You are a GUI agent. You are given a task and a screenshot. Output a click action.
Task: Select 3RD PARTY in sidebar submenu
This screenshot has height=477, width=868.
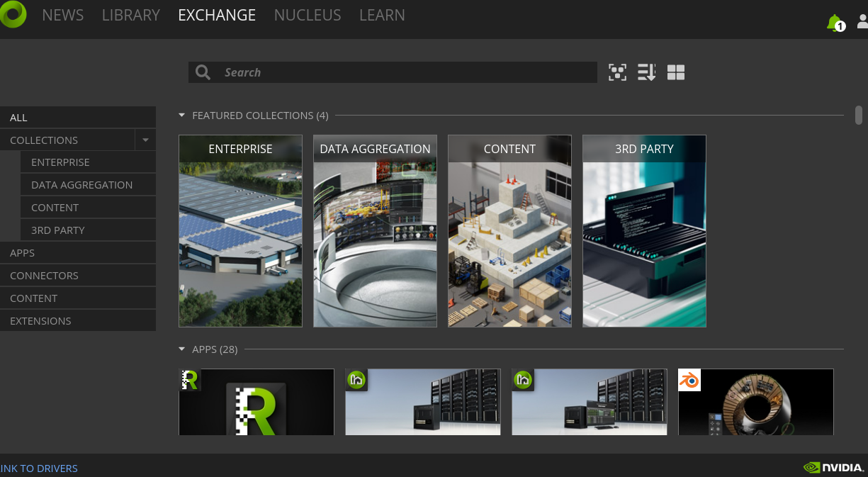(89, 230)
